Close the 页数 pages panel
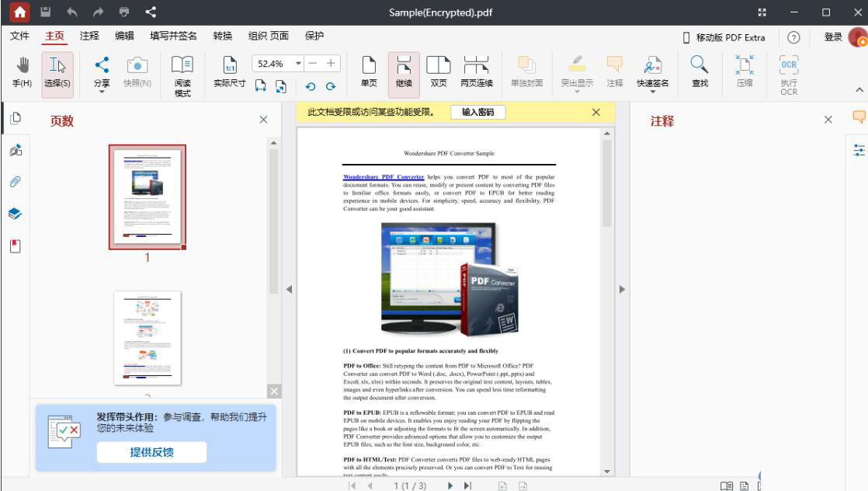Viewport: 868px width, 491px height. (263, 120)
